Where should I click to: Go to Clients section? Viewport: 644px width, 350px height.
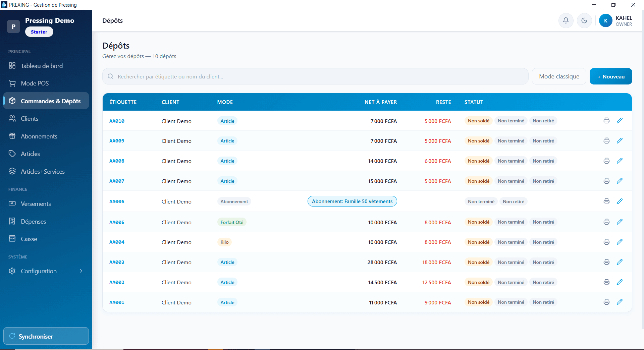pyautogui.click(x=46, y=118)
